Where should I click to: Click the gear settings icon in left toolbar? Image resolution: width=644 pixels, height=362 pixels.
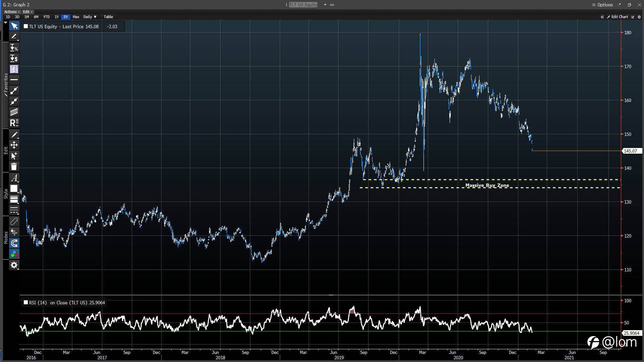pos(14,265)
